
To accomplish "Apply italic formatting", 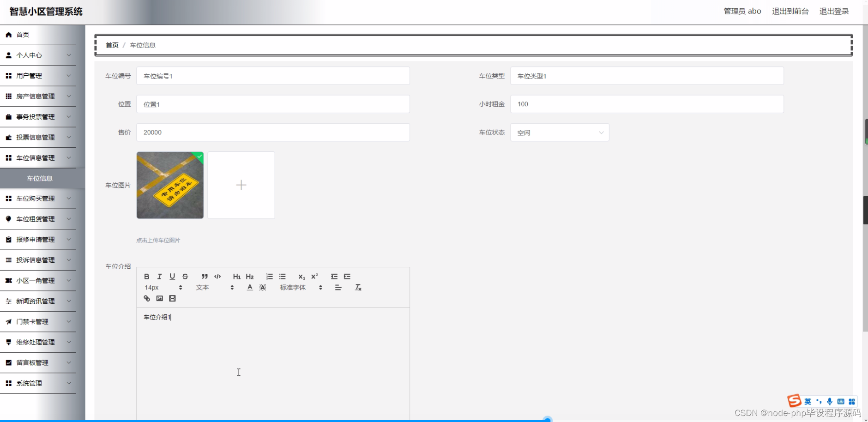I will coord(159,277).
